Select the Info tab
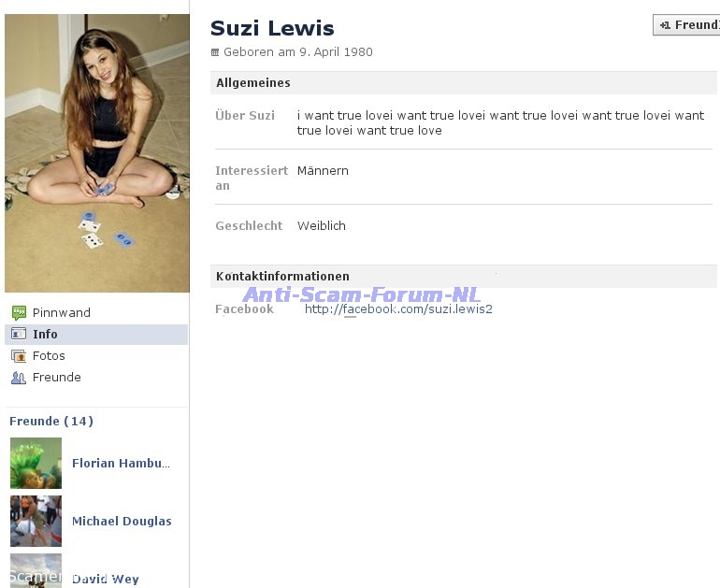 (x=45, y=334)
